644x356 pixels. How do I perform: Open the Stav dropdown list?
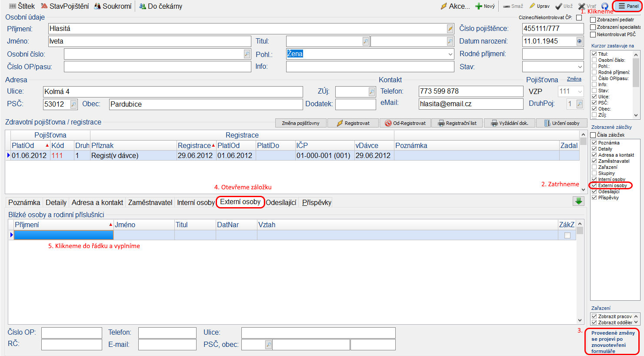coord(580,67)
